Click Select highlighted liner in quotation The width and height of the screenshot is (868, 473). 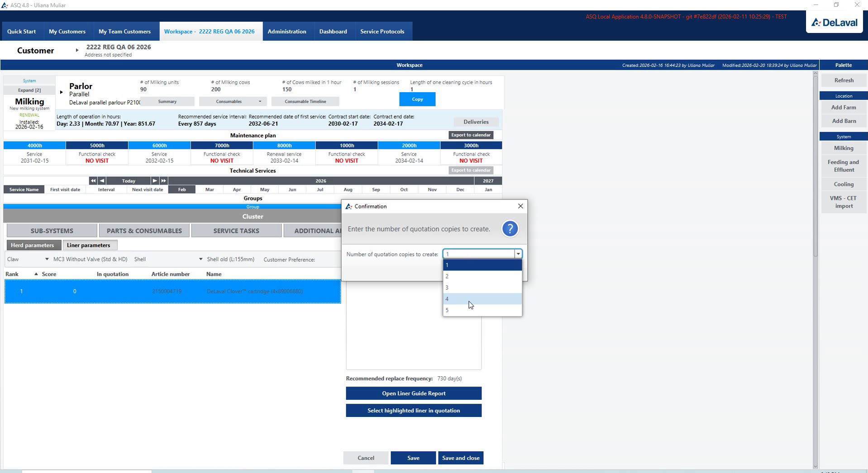click(414, 411)
